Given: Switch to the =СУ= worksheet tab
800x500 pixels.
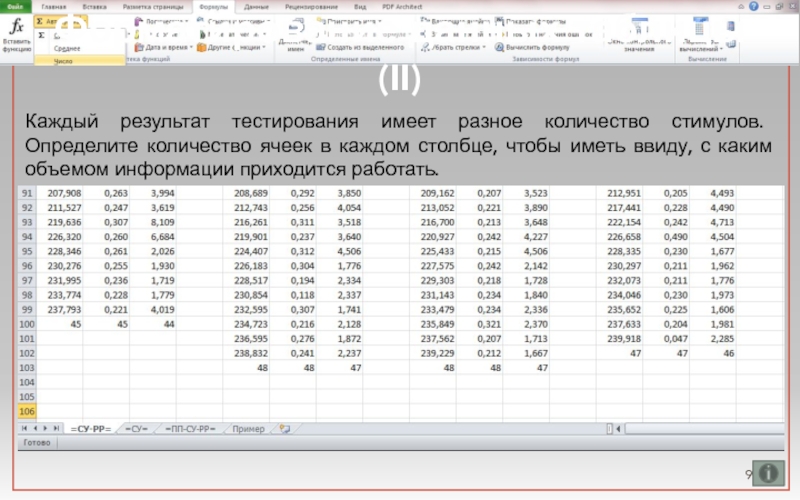Looking at the screenshot, I should point(138,428).
